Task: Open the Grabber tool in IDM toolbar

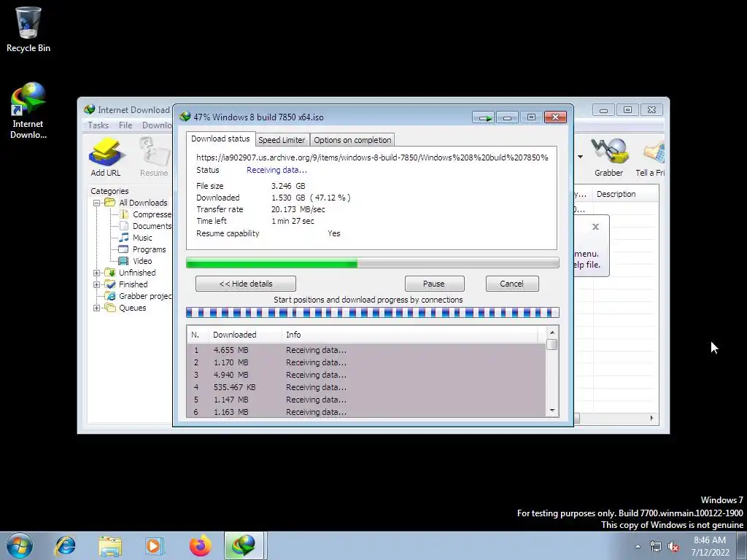Action: click(x=609, y=157)
